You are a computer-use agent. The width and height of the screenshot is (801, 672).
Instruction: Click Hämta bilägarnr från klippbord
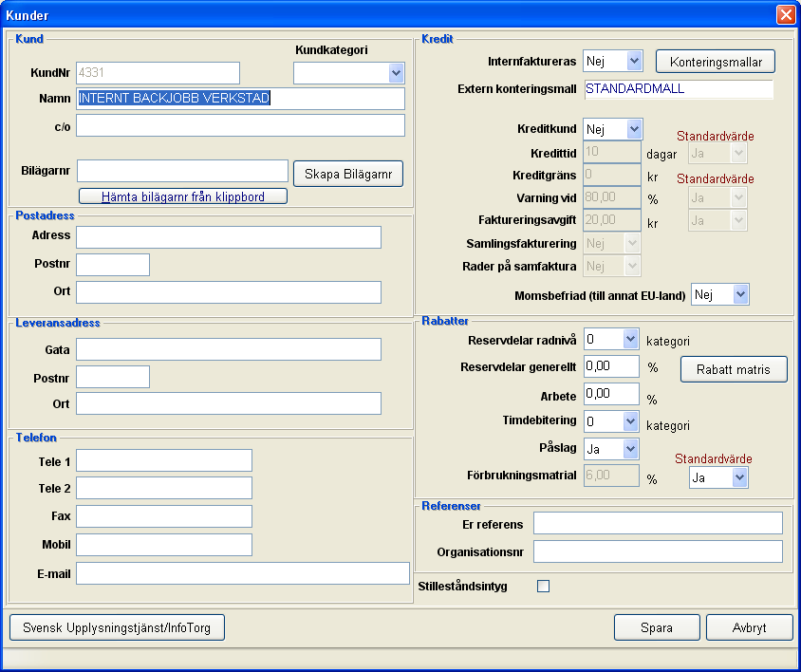click(x=183, y=196)
